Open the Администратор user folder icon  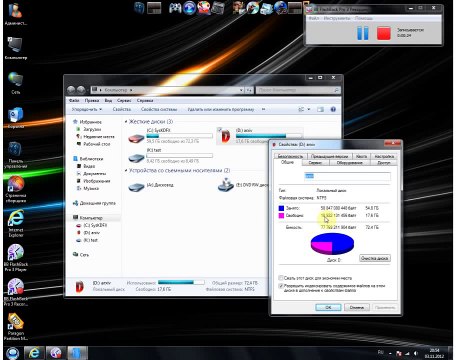(x=15, y=14)
